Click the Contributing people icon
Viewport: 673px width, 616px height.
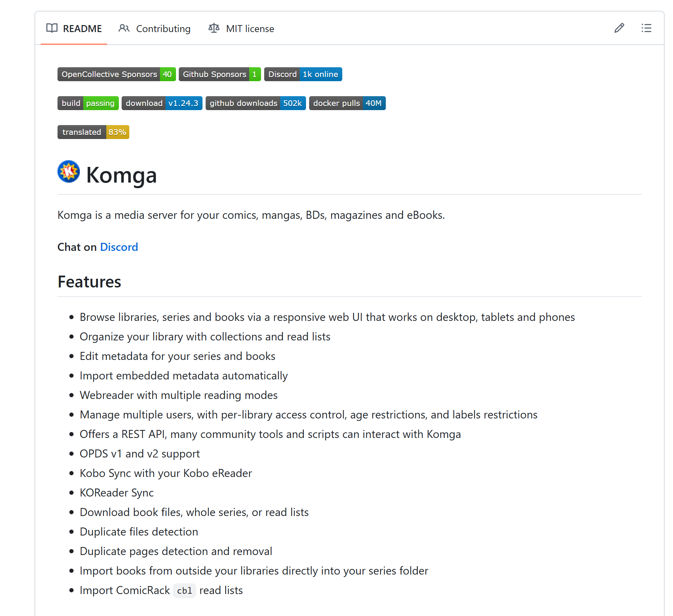[124, 28]
